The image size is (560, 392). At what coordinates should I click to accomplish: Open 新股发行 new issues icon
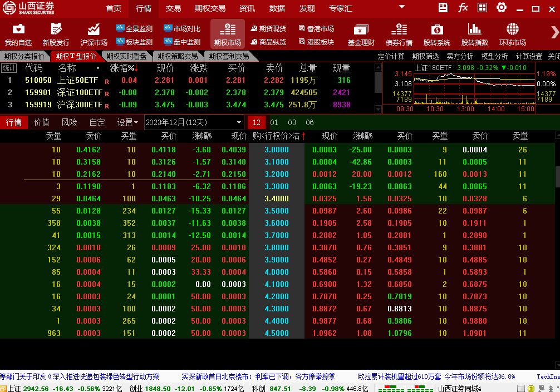[x=56, y=34]
